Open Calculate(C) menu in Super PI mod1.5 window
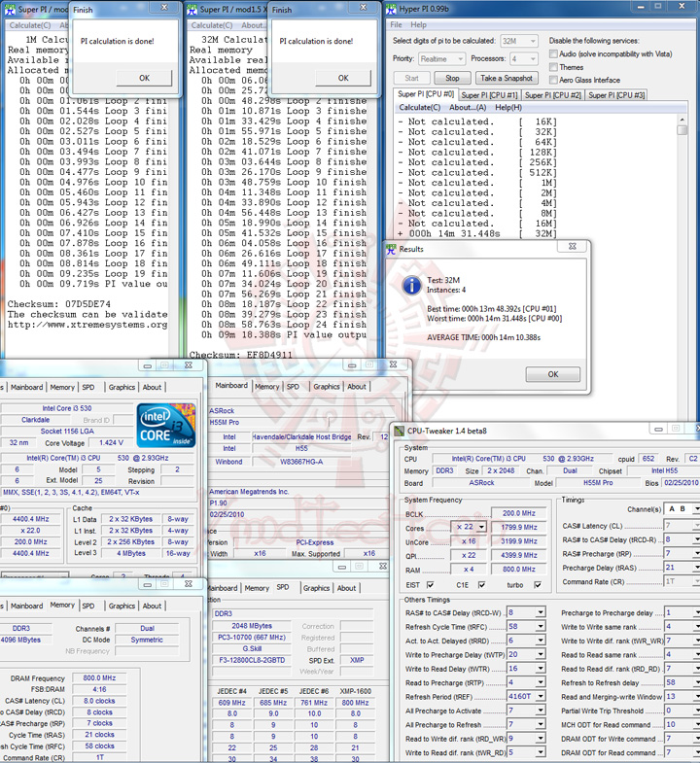 click(211, 25)
